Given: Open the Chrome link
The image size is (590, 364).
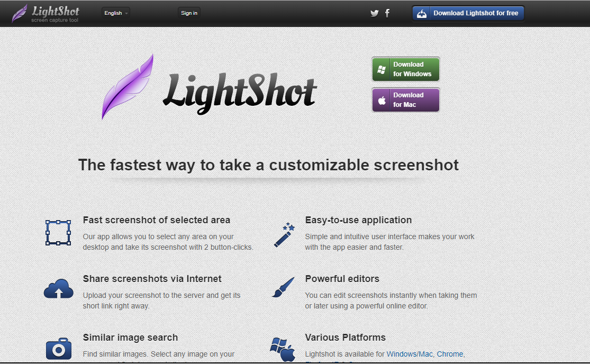Looking at the screenshot, I should click(x=450, y=354).
